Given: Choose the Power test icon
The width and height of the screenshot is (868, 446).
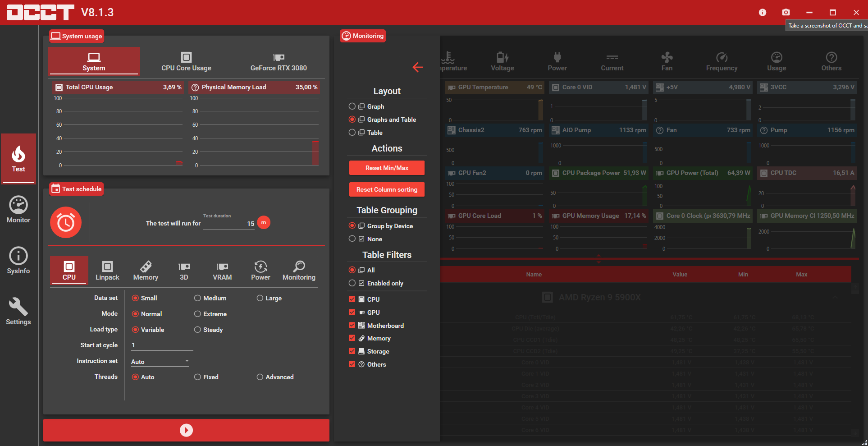Looking at the screenshot, I should 260,271.
